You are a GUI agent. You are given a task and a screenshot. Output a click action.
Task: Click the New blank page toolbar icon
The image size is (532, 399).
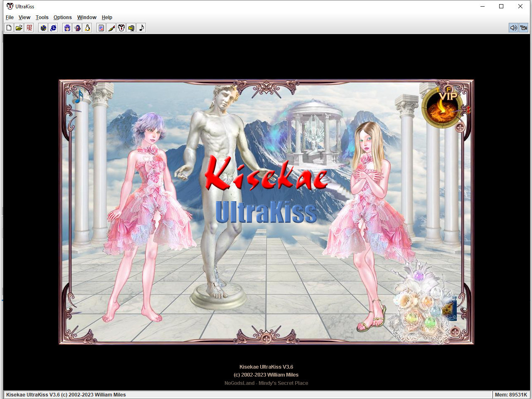(9, 28)
